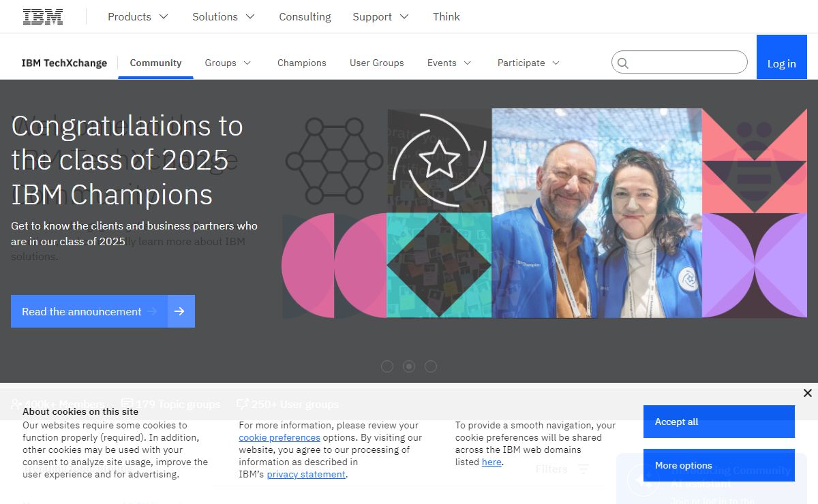Screen dimensions: 818x504
Task: Click the IBM Champions hero photo
Action: click(597, 213)
